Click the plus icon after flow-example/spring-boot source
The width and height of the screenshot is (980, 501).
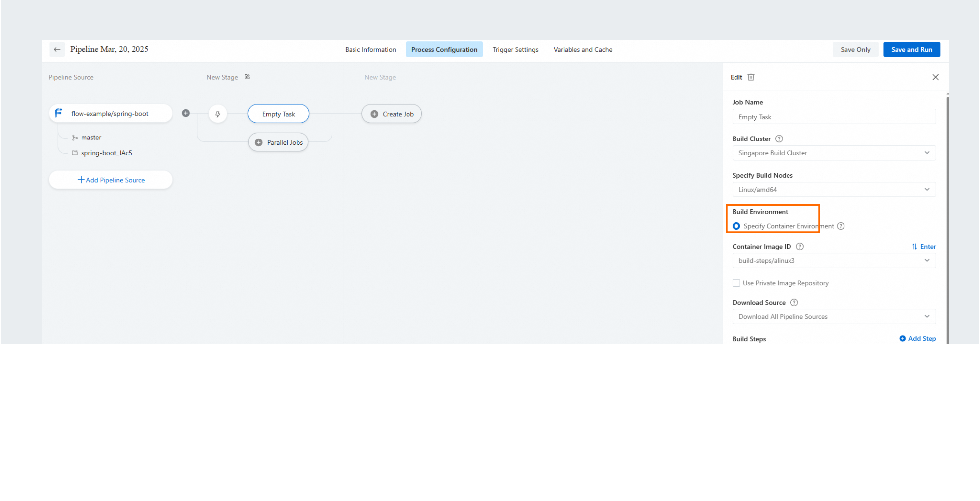coord(186,113)
